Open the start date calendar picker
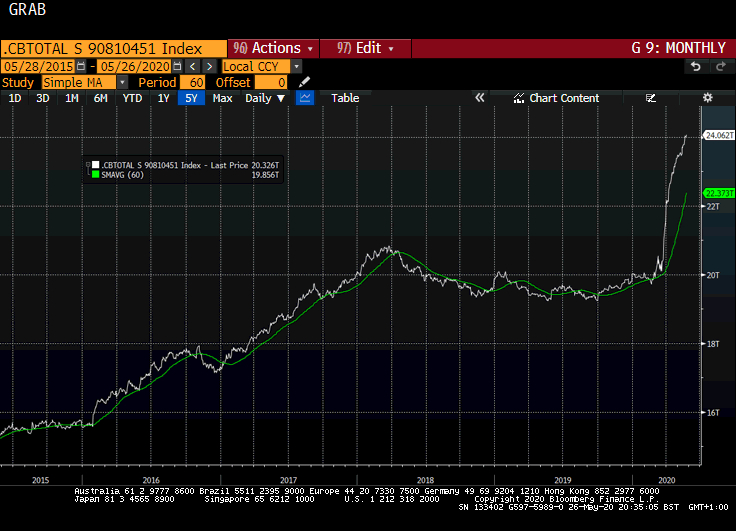 [81, 66]
